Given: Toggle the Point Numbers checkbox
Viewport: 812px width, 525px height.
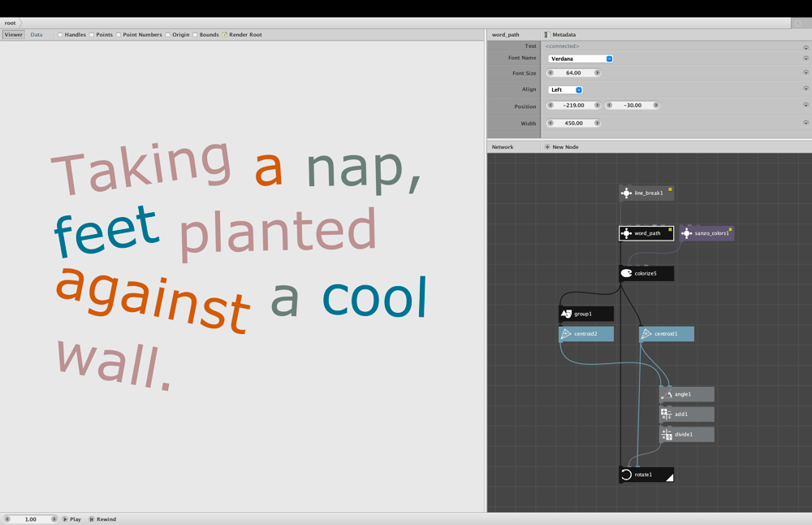Looking at the screenshot, I should [119, 35].
